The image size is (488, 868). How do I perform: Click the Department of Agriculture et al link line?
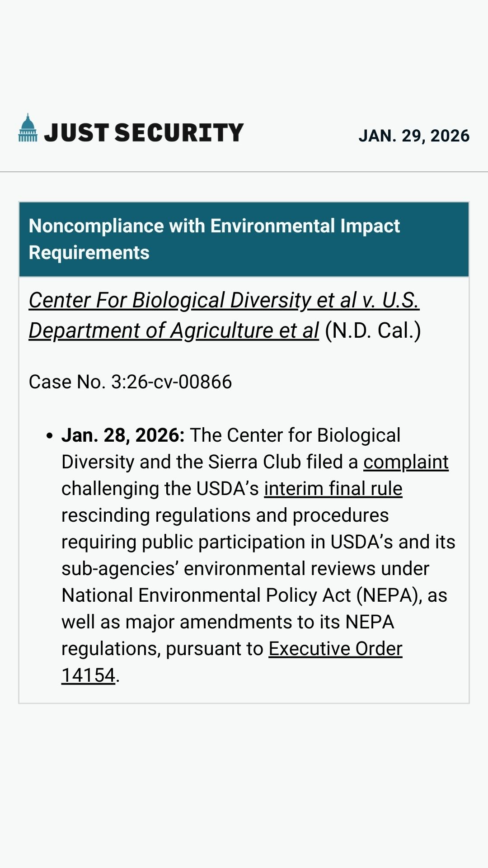[x=174, y=330]
